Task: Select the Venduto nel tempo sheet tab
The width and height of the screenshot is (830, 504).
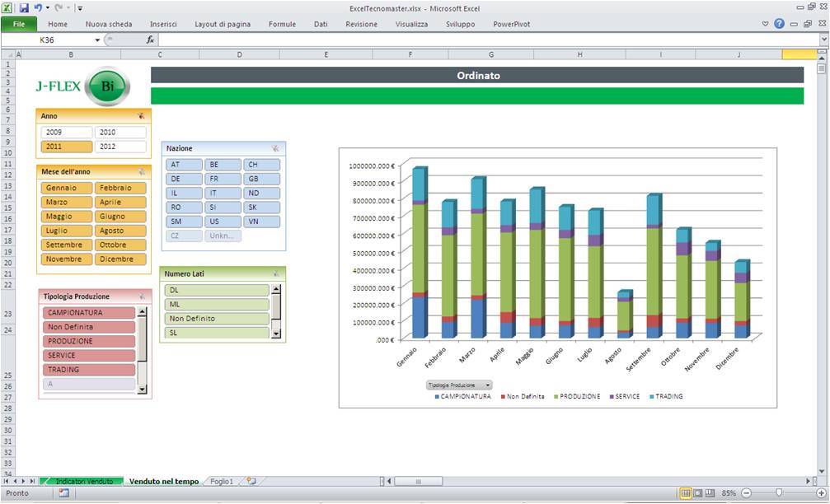Action: (164, 481)
